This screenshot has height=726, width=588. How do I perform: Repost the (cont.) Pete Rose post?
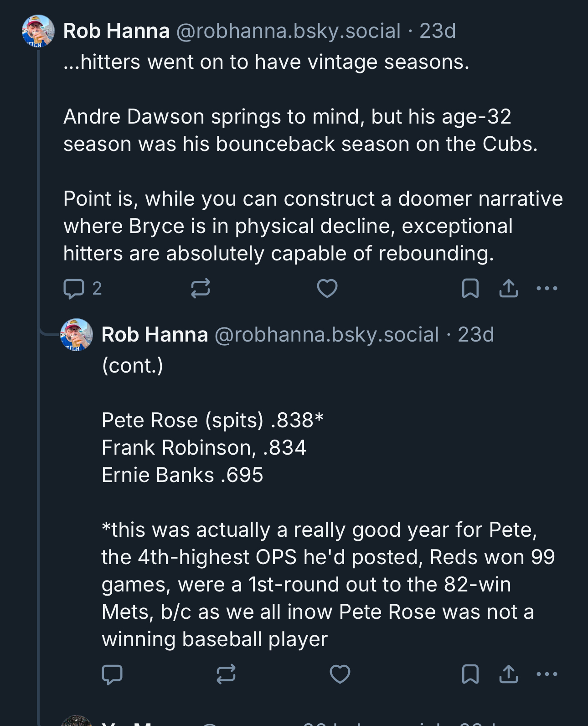226,674
